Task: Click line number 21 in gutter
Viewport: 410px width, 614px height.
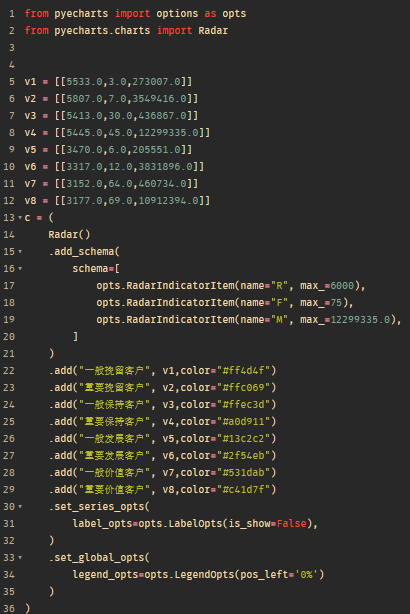Action: pyautogui.click(x=9, y=354)
